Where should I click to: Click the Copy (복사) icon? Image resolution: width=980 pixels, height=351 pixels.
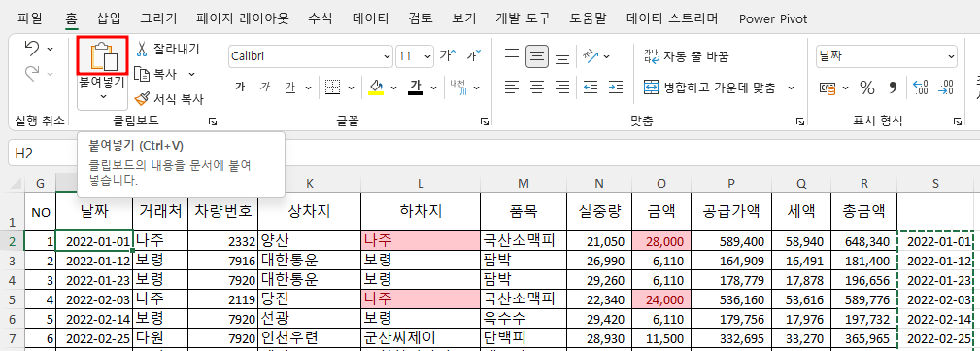pos(142,74)
